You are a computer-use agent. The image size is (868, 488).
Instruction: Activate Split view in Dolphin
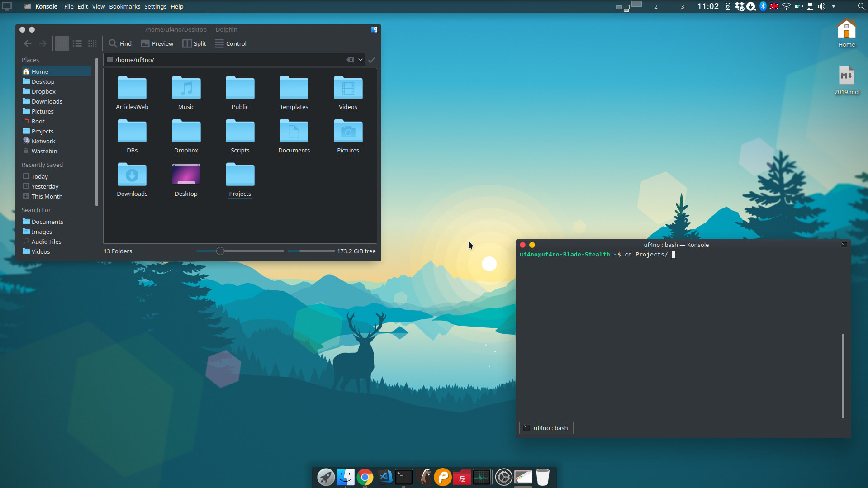click(x=194, y=43)
